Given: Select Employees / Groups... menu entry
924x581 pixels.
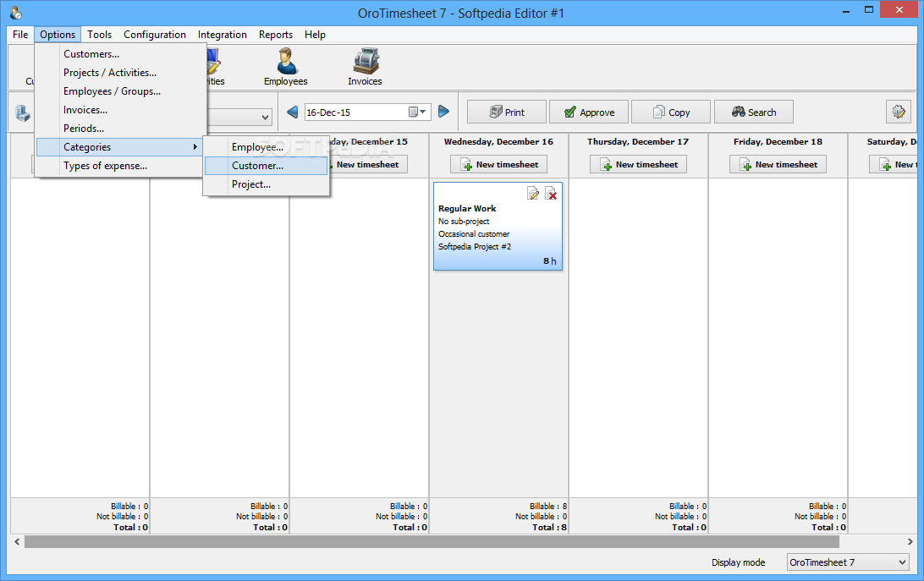Looking at the screenshot, I should click(121, 91).
